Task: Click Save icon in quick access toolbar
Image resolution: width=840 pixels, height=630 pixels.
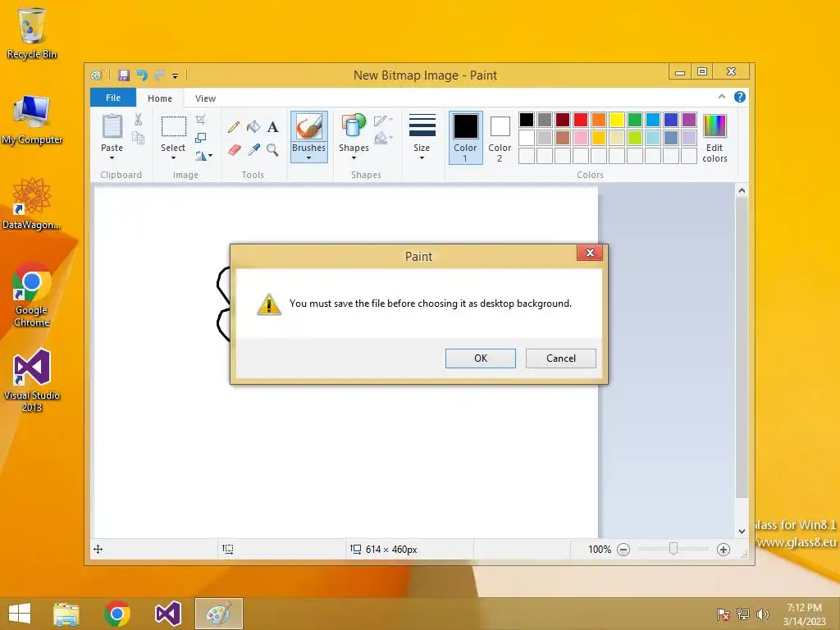Action: click(x=124, y=75)
